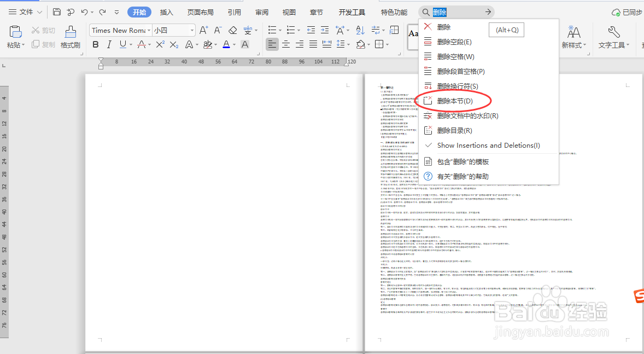This screenshot has height=354, width=644.
Task: Switch to the 页面布局 ribbon tab
Action: 201,13
